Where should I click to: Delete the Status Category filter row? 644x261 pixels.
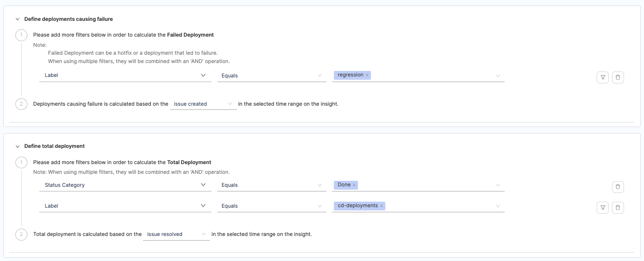point(618,187)
